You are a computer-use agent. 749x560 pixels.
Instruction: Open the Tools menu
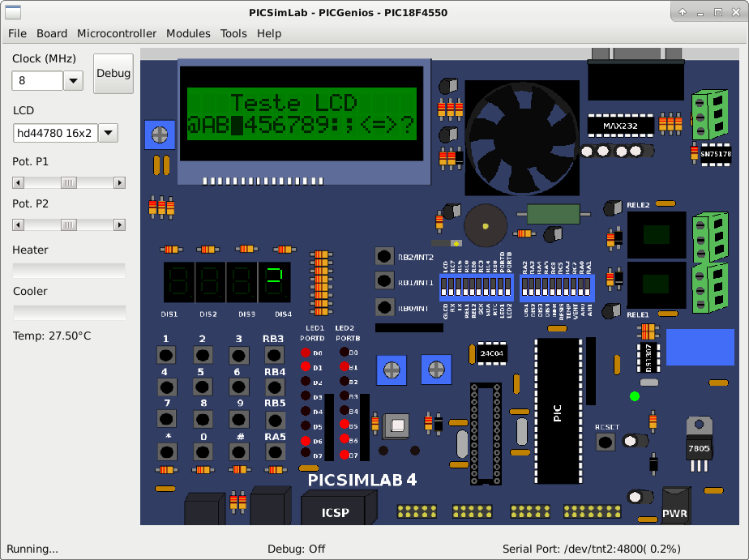(x=233, y=33)
